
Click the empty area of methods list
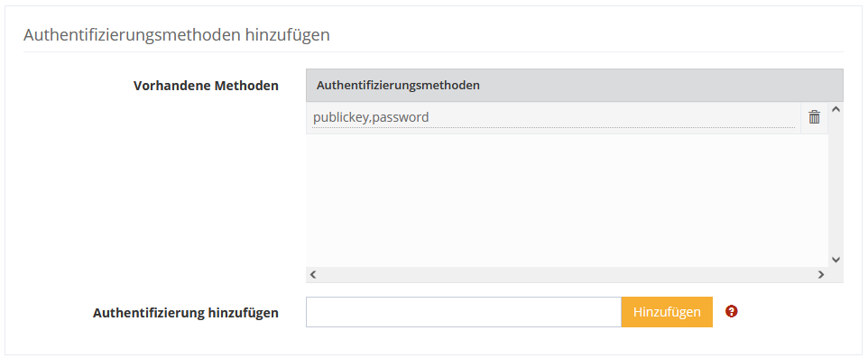[x=567, y=200]
